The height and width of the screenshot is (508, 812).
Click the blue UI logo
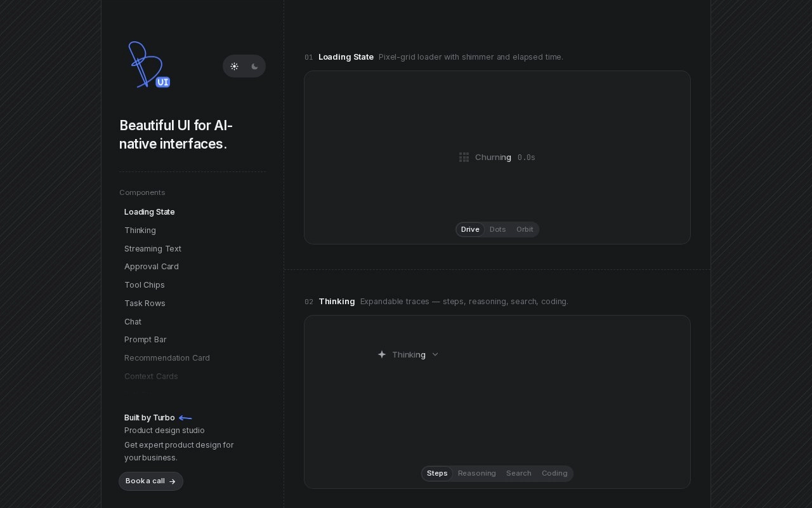[x=149, y=65]
